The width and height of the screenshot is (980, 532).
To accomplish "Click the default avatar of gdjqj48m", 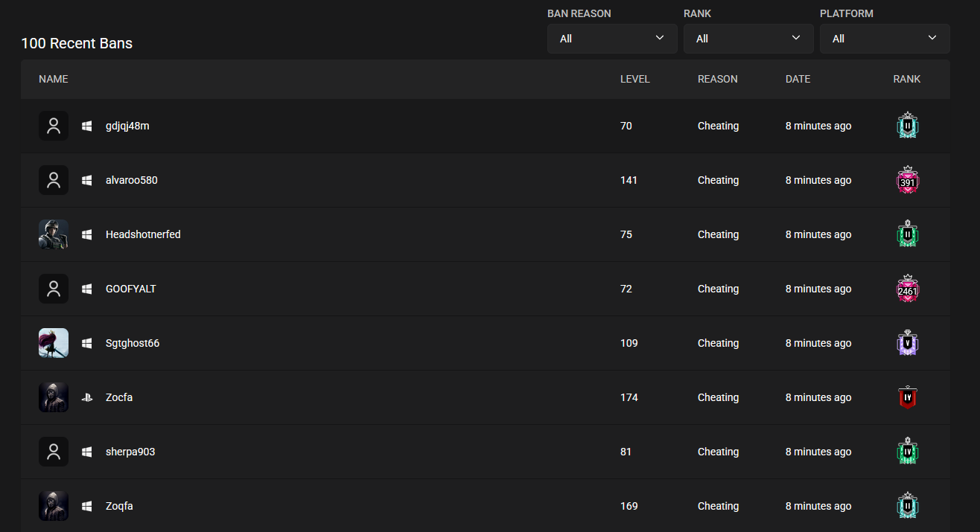I will (54, 126).
